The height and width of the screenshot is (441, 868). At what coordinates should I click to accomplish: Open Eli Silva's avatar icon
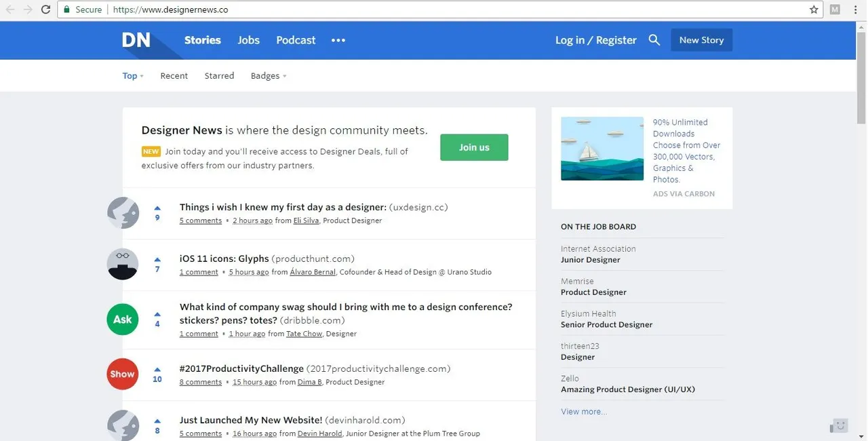[x=123, y=213]
